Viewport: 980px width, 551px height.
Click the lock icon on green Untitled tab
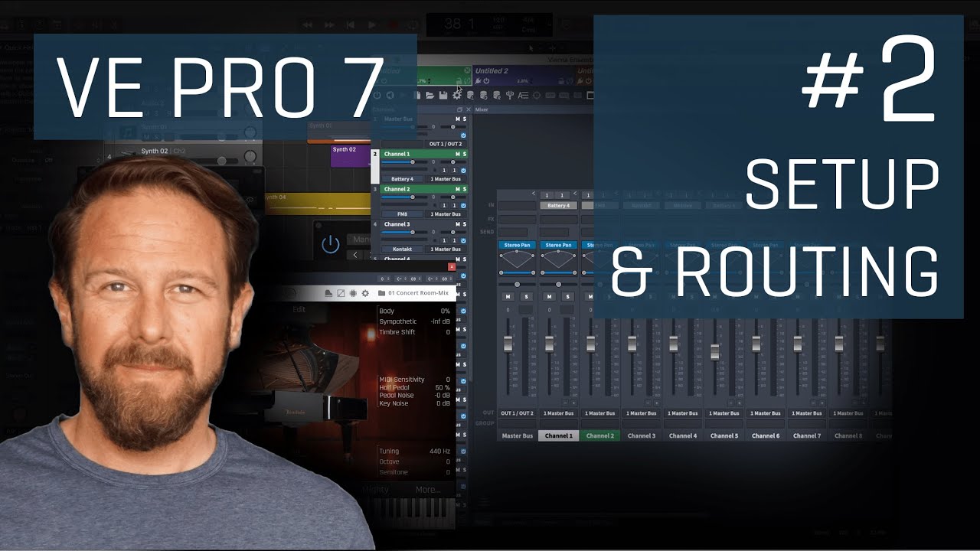[x=459, y=81]
